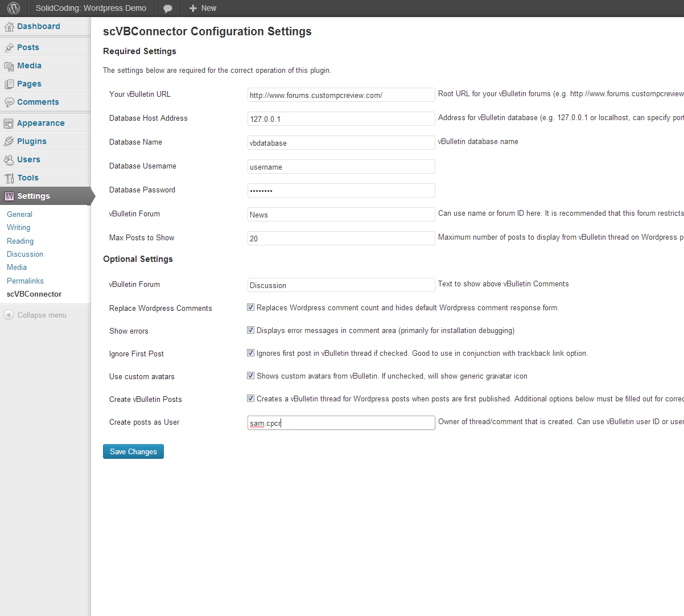Click the Required Settings heading
The height and width of the screenshot is (616, 684).
pos(139,51)
